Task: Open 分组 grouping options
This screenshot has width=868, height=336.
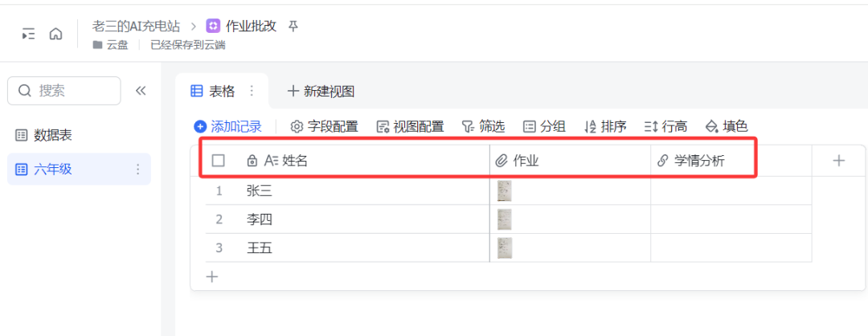Action: point(544,126)
